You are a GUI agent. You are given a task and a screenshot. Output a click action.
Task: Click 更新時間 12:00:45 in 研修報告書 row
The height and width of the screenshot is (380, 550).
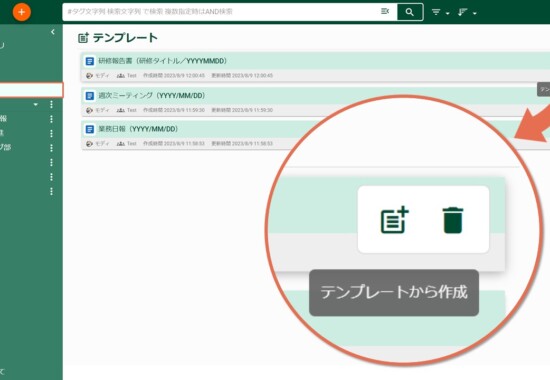pos(242,75)
